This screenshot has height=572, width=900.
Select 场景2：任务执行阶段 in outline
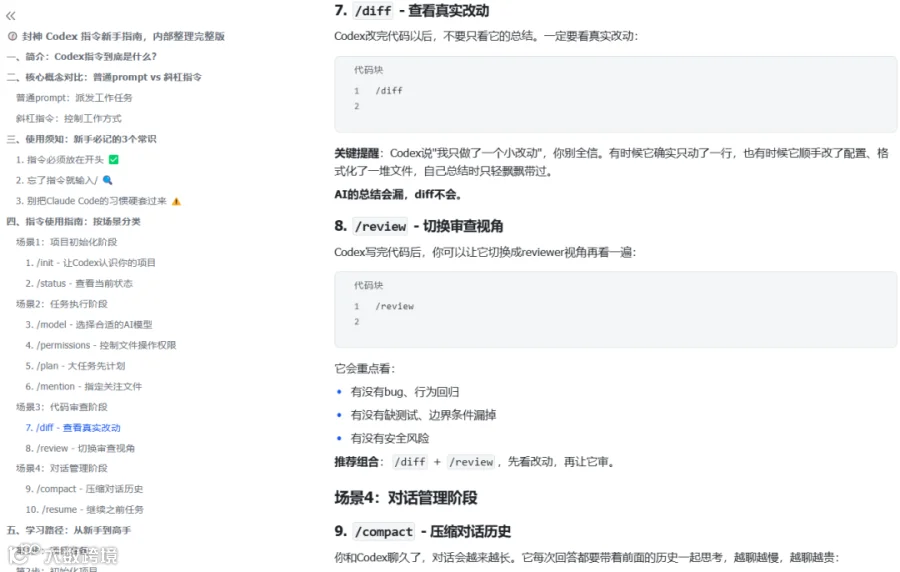[x=62, y=304]
